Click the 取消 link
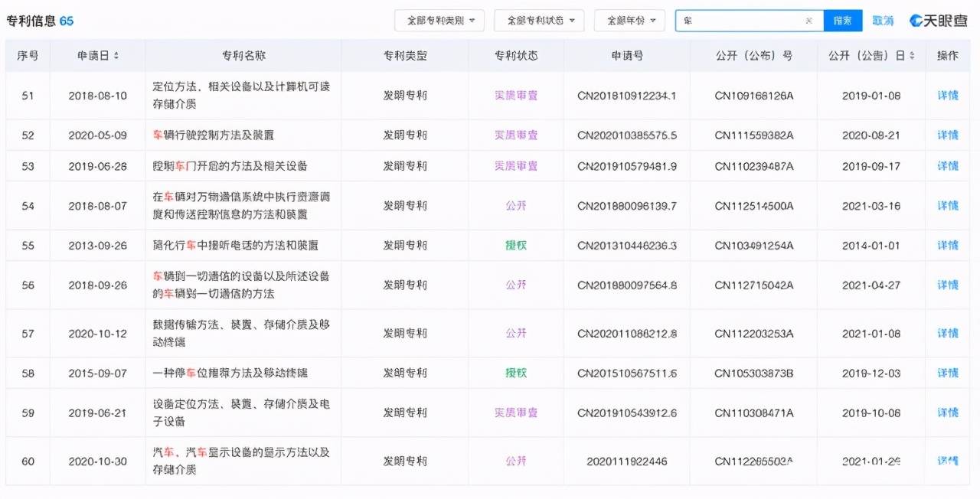This screenshot has width=980, height=499. coord(883,21)
